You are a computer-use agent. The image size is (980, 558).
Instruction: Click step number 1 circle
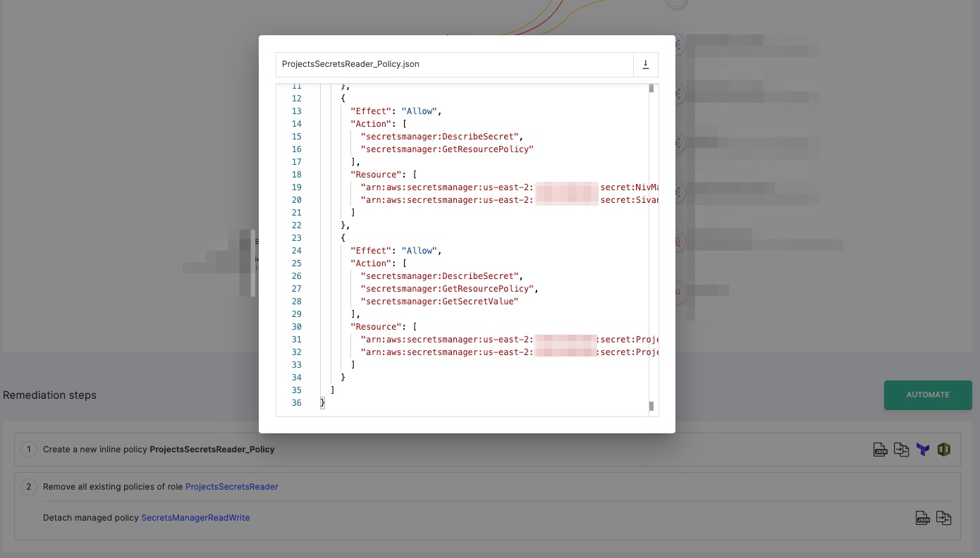[x=29, y=449]
